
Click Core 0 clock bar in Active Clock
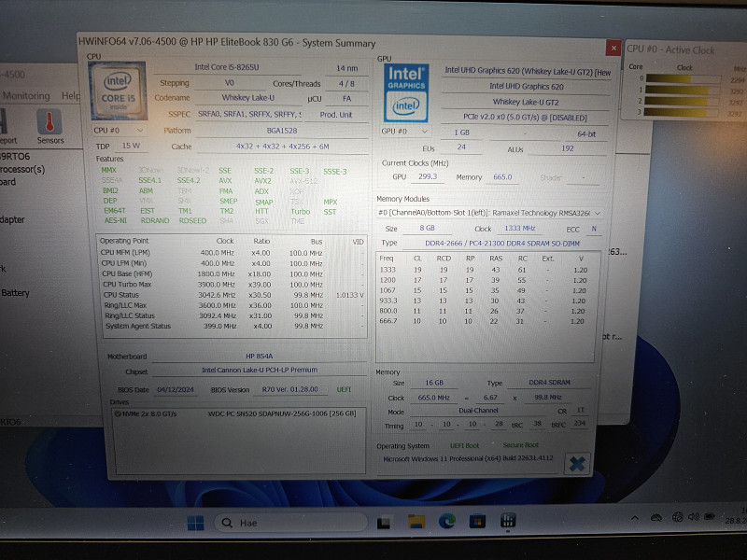coord(682,78)
